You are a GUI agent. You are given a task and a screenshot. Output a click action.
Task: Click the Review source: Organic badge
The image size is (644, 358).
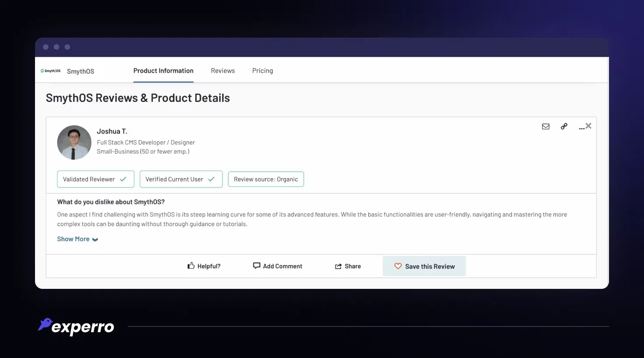(x=266, y=179)
